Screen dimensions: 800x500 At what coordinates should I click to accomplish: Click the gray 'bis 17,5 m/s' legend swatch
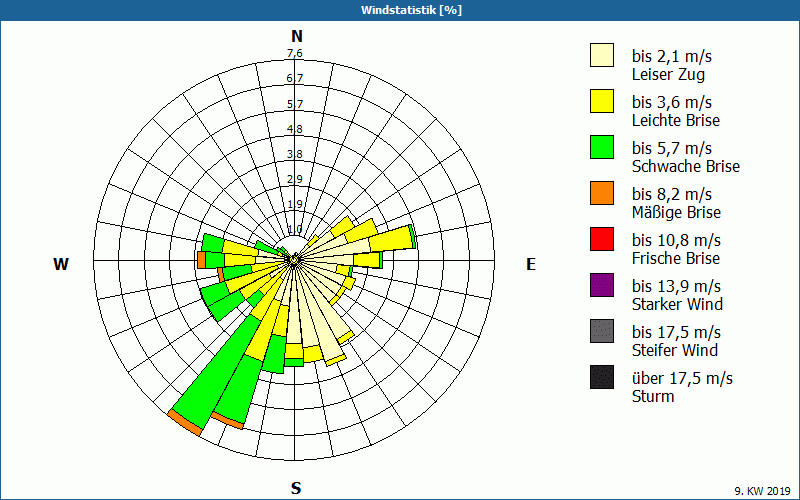(x=602, y=331)
